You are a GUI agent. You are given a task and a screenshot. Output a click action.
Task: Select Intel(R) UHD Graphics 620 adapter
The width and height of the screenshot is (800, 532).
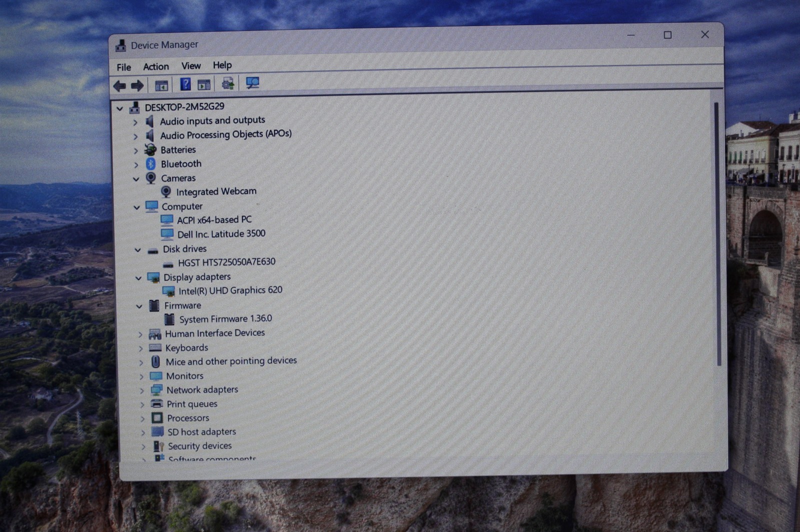(230, 290)
